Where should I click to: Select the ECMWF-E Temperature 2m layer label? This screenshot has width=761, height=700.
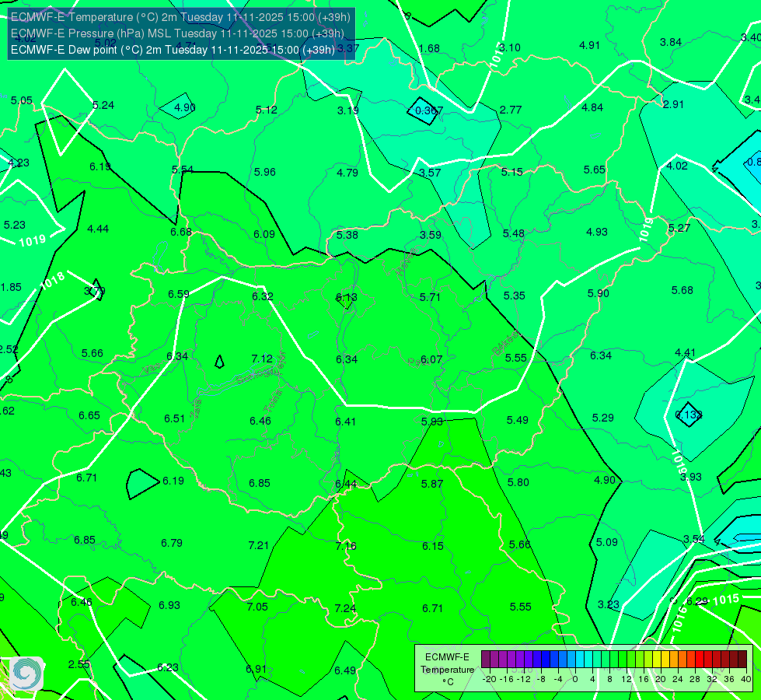tap(180, 17)
